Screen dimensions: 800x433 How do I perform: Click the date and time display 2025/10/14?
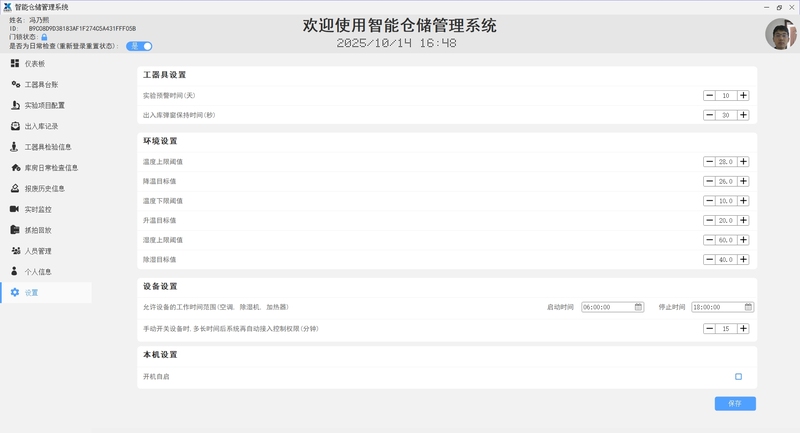[x=396, y=43]
